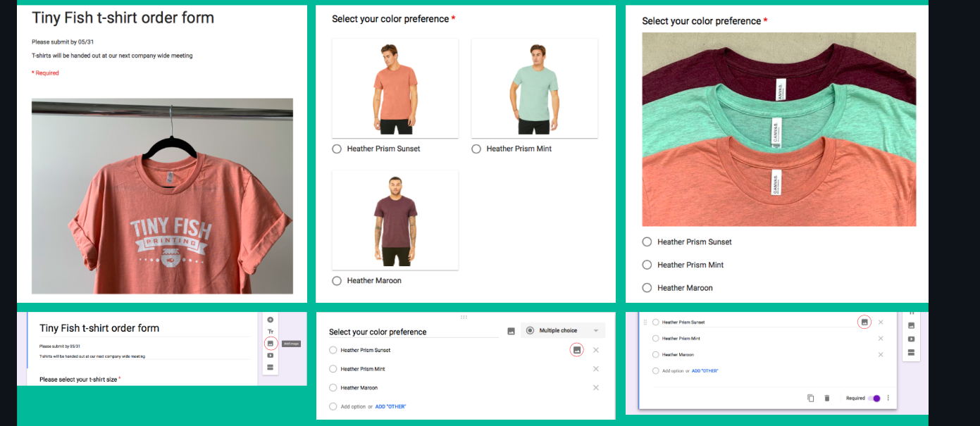Click image icon left of Multiple choice dropdown
Screen dimensions: 980x426
pos(511,331)
